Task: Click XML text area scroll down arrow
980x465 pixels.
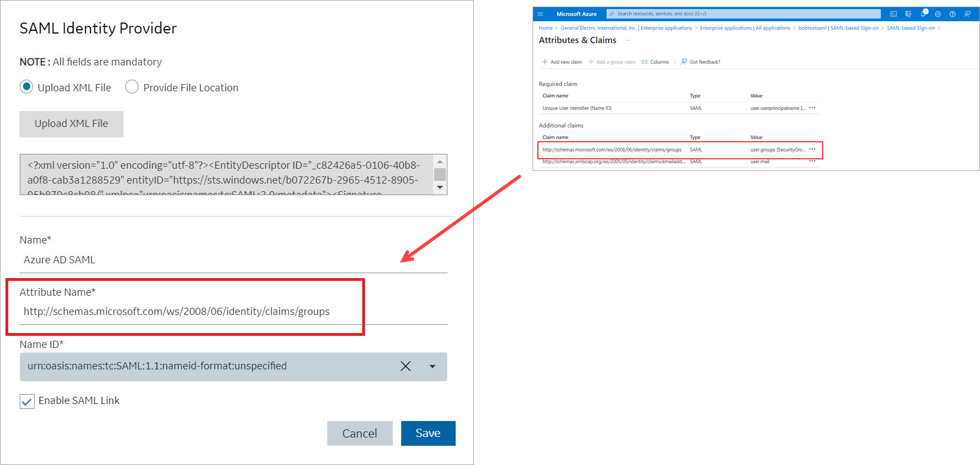Action: (440, 187)
